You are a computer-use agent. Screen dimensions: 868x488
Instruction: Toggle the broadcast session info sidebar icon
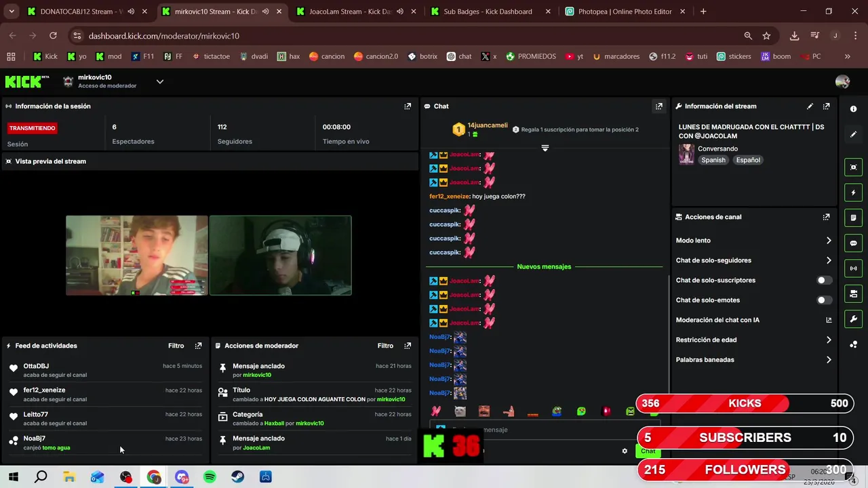coord(853,268)
